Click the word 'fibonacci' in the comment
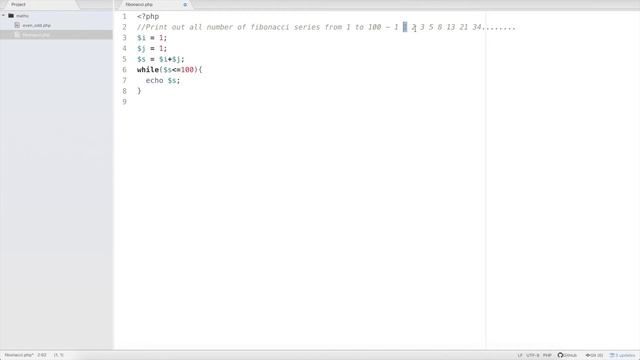The width and height of the screenshot is (640, 360). [269, 27]
